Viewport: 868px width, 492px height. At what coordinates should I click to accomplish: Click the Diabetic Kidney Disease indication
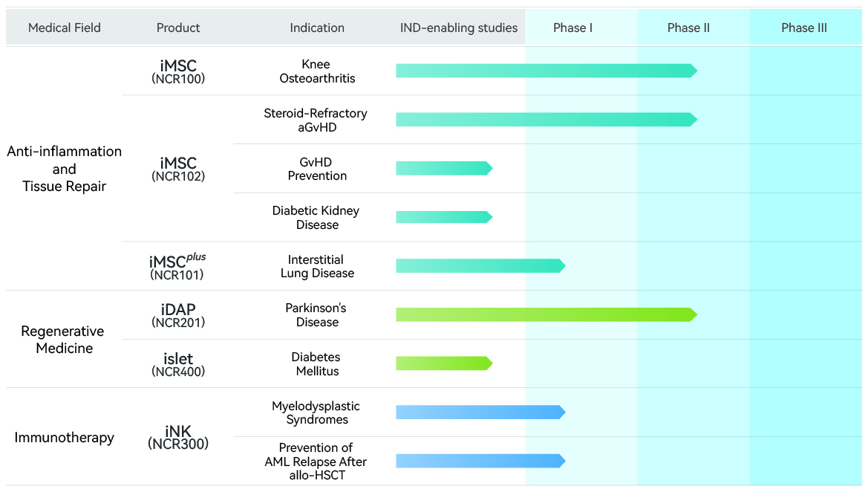click(316, 218)
